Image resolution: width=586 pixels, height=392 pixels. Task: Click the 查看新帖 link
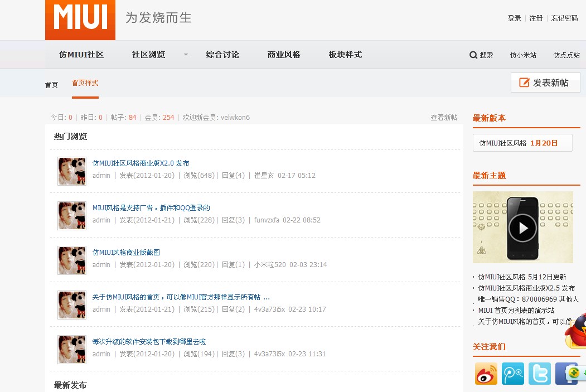(x=444, y=117)
